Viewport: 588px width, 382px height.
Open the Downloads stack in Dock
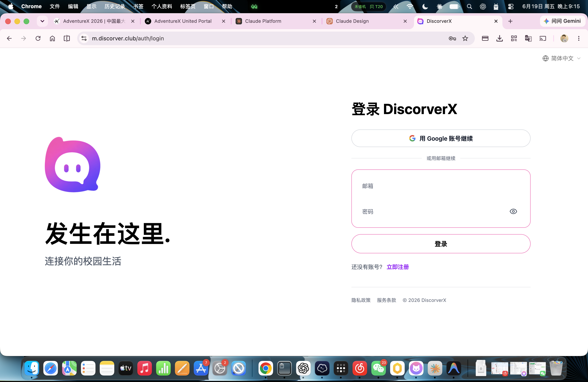click(481, 368)
